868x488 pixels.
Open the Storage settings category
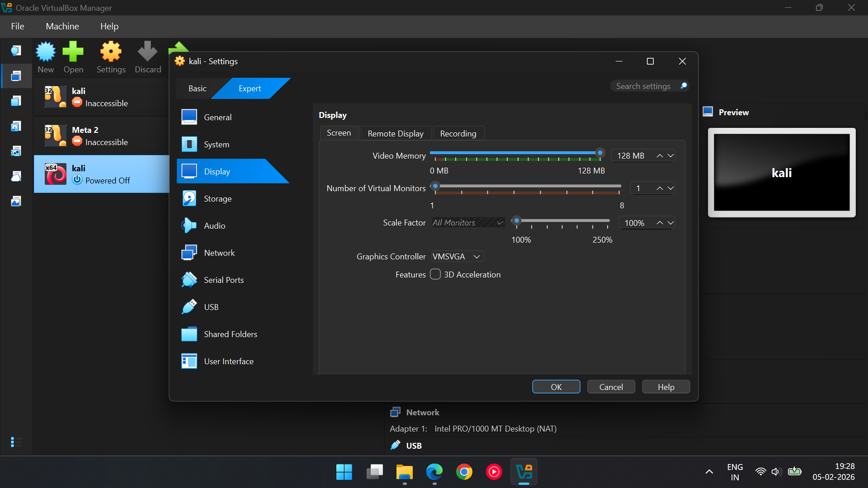coord(217,199)
